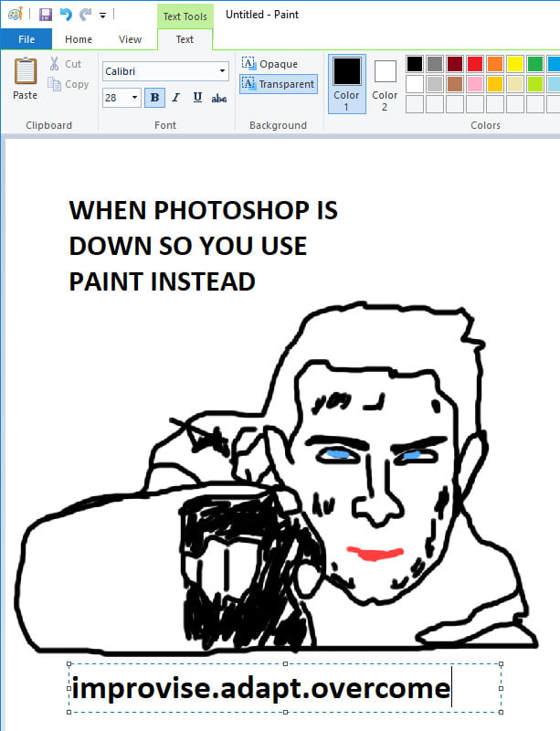Click the greyed Redo arrow icon
This screenshot has height=731, width=560.
click(x=85, y=15)
